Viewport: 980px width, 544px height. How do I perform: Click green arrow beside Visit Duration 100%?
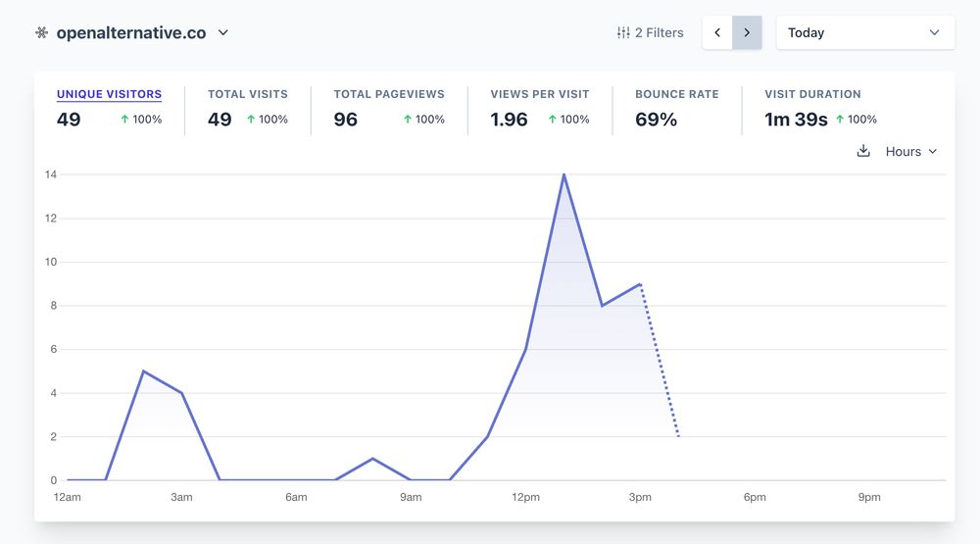840,119
